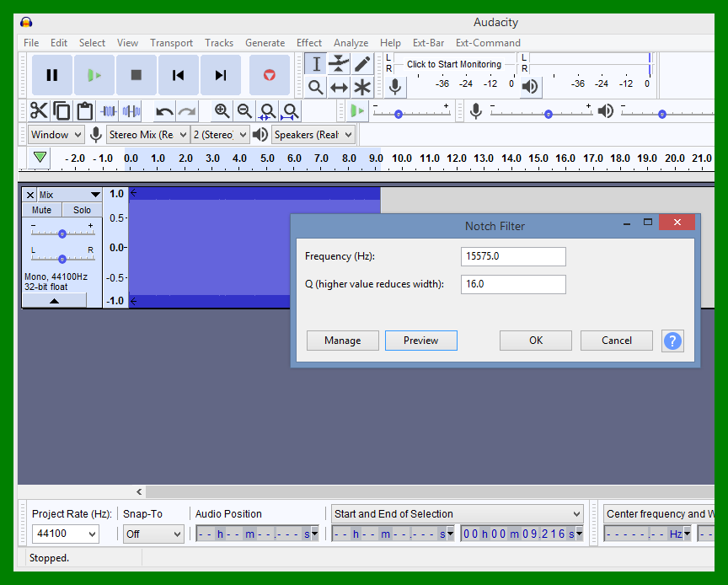The width and height of the screenshot is (728, 585).
Task: Click the Pause transport button
Action: (x=52, y=75)
